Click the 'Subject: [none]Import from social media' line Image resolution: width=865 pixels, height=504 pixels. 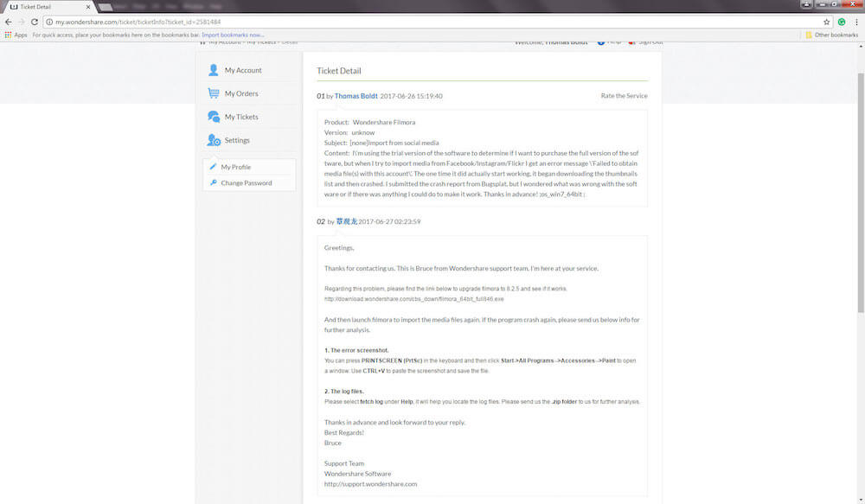pos(381,143)
